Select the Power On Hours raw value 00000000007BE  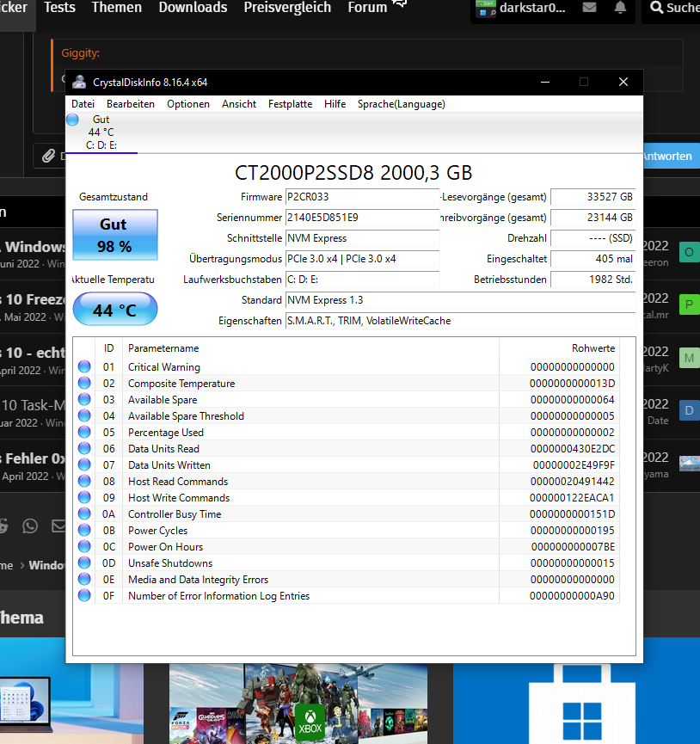[573, 547]
